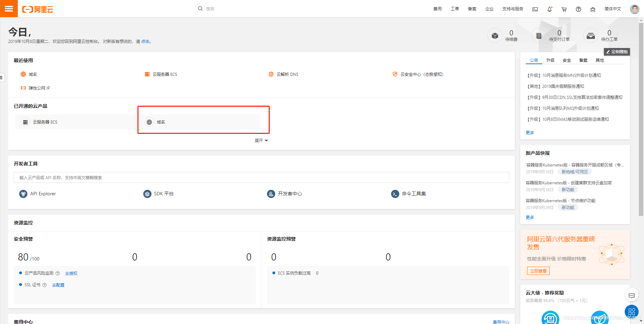The image size is (644, 324).
Task: Click the ECS 实例负载过高 entry
Action: pyautogui.click(x=294, y=273)
